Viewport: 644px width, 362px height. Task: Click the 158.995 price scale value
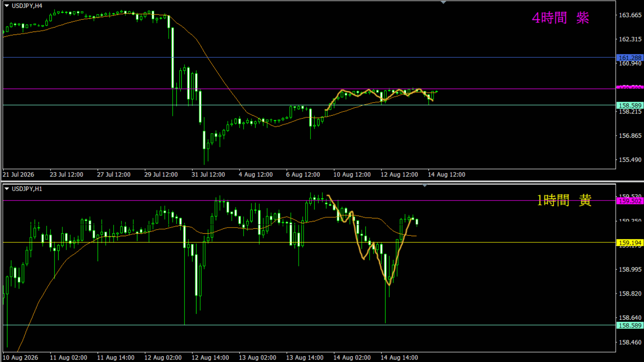click(x=630, y=269)
